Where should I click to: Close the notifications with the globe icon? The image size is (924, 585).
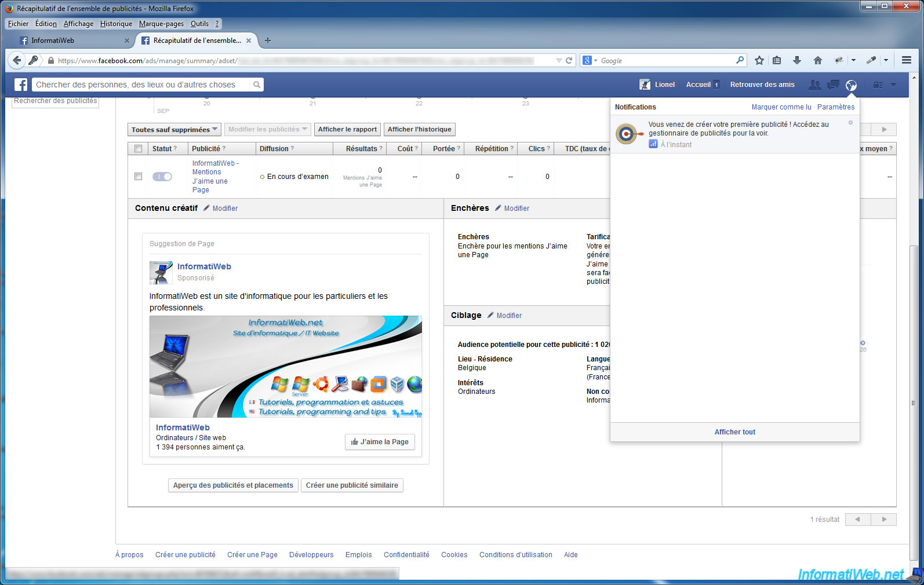point(851,85)
